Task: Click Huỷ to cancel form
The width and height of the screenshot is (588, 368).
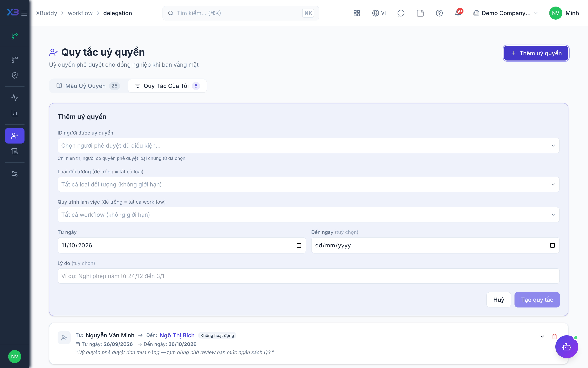Action: (x=499, y=300)
